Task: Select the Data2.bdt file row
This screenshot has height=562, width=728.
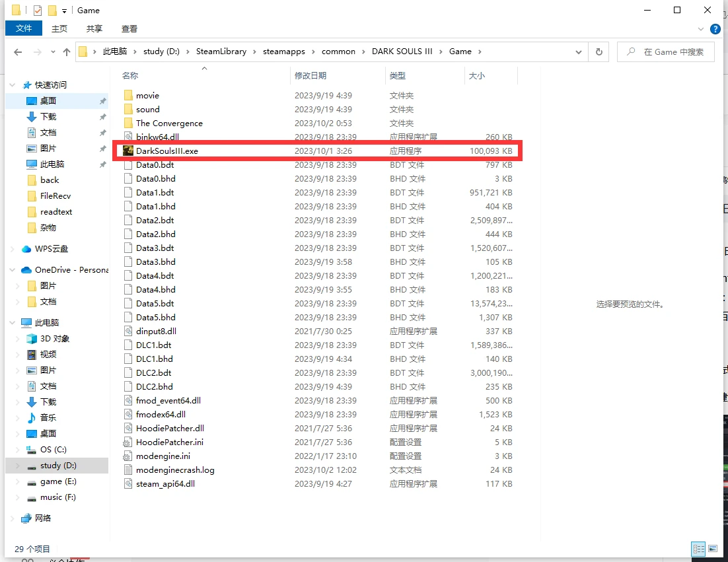Action: [318, 221]
